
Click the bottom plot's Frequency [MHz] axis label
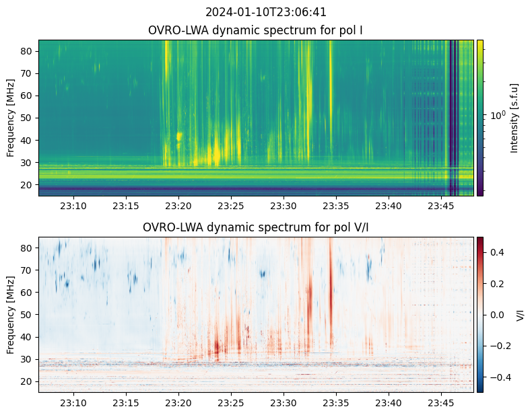(x=11, y=314)
